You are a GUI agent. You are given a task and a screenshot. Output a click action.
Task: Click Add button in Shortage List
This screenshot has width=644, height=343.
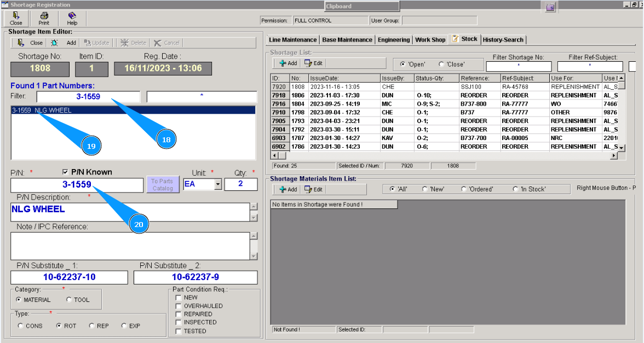click(288, 63)
